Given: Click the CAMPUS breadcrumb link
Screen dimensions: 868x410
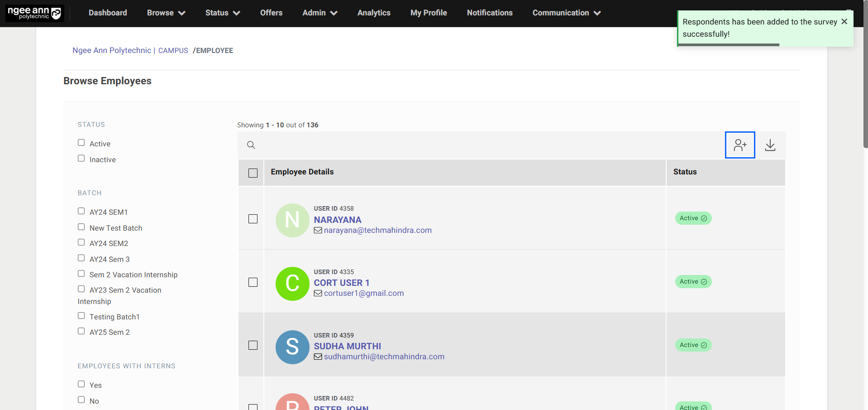Looking at the screenshot, I should (173, 50).
